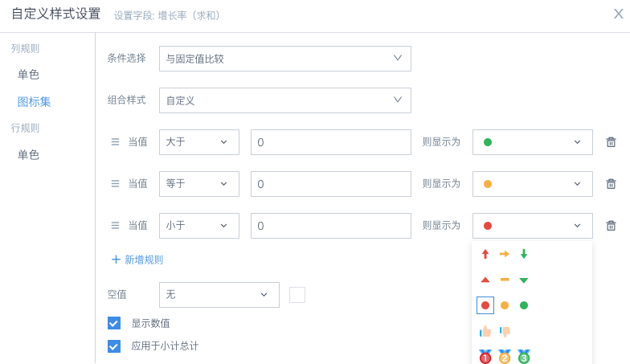Select the thumbs down icon
Image resolution: width=630 pixels, height=364 pixels.
[505, 330]
